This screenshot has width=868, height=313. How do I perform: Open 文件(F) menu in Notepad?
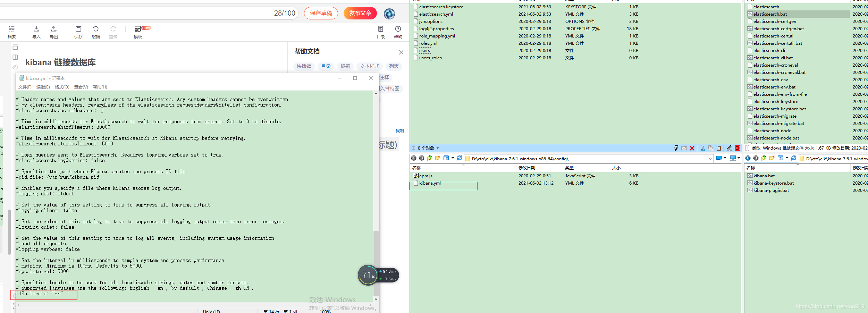point(25,87)
